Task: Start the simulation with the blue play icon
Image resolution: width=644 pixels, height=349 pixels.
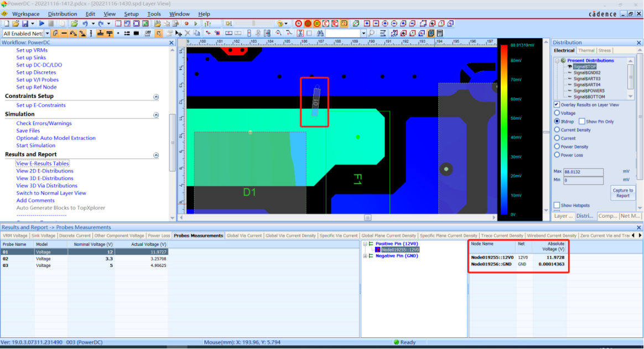Action: tap(42, 23)
